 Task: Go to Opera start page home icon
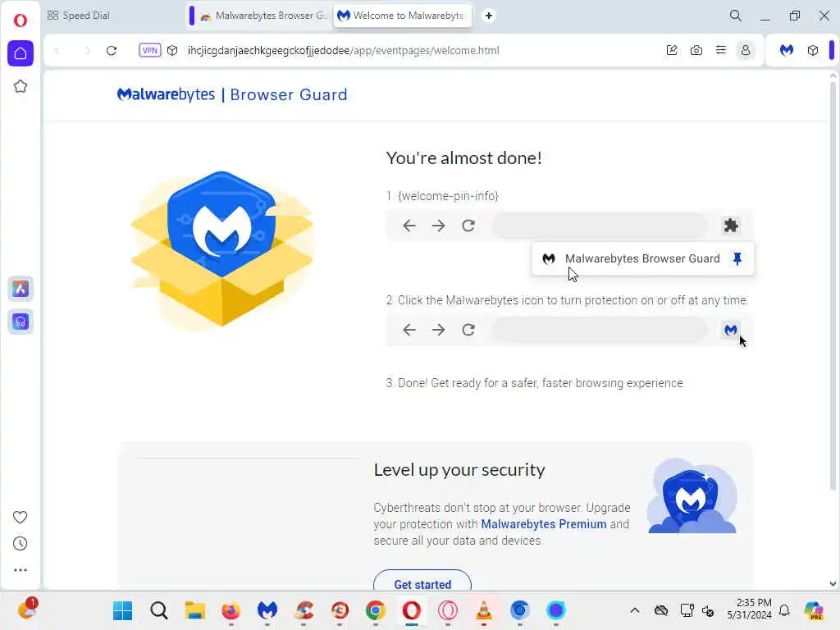21,53
